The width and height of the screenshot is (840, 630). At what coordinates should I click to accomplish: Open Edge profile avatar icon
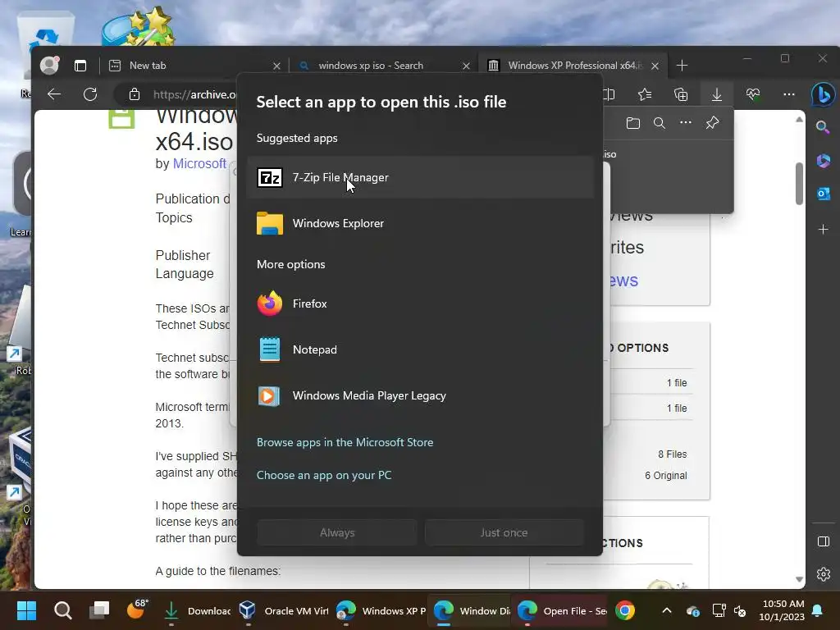pos(49,66)
